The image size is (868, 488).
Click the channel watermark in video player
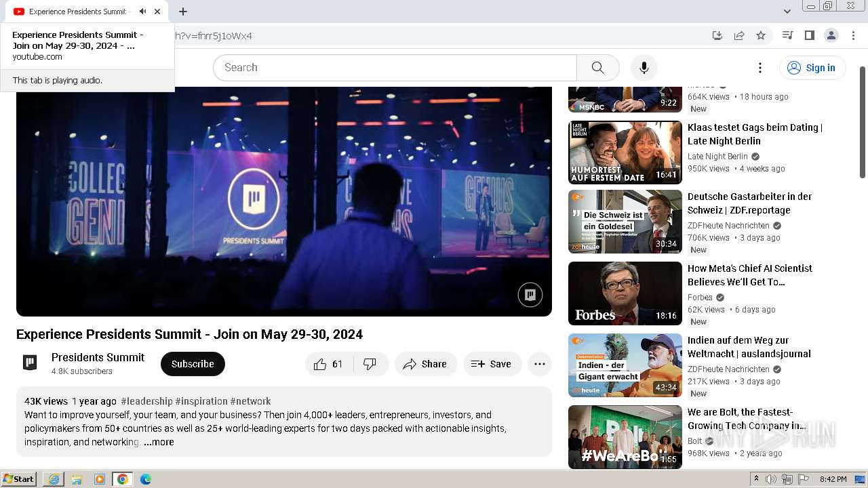[530, 295]
